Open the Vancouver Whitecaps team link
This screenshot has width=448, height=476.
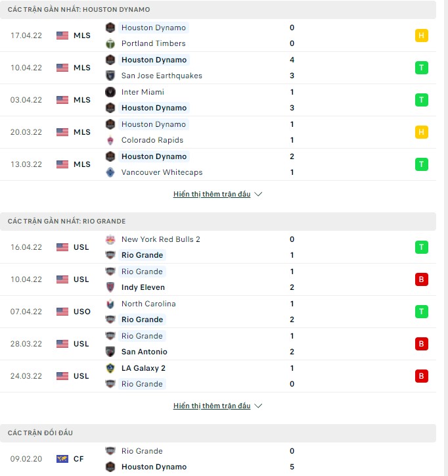coord(162,172)
